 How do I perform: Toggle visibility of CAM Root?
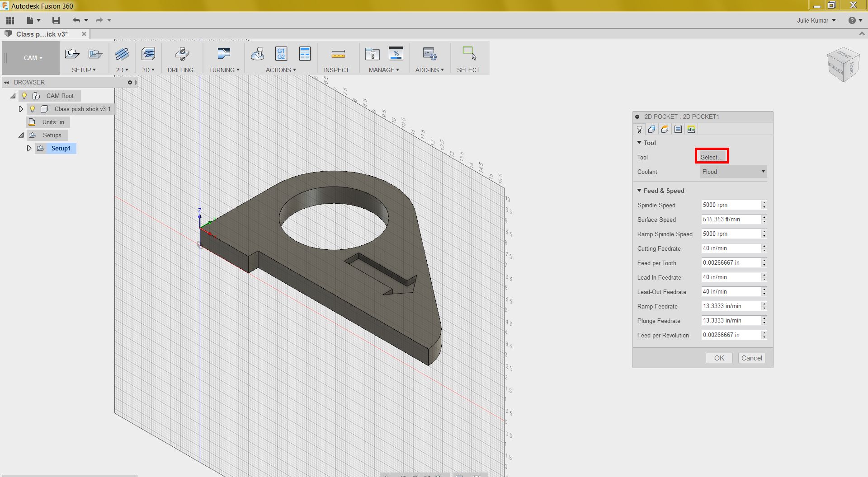(x=24, y=96)
